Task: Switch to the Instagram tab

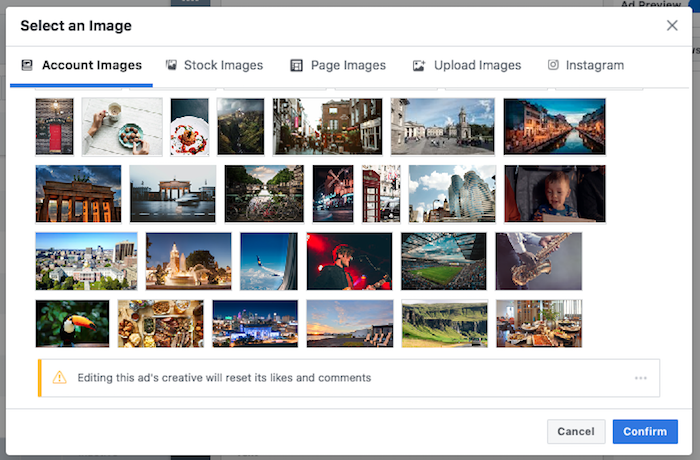Action: [586, 66]
